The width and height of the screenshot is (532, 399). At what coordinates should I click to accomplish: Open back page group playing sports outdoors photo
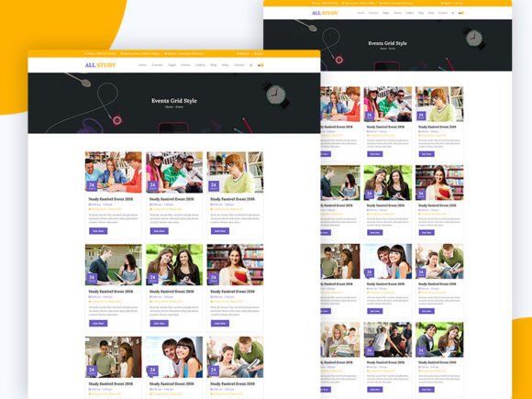(388, 339)
